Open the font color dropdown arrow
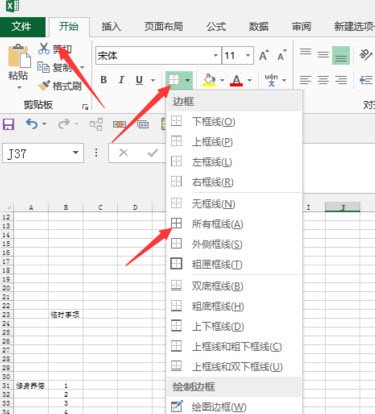Viewport: 375px width, 414px height. (x=250, y=80)
